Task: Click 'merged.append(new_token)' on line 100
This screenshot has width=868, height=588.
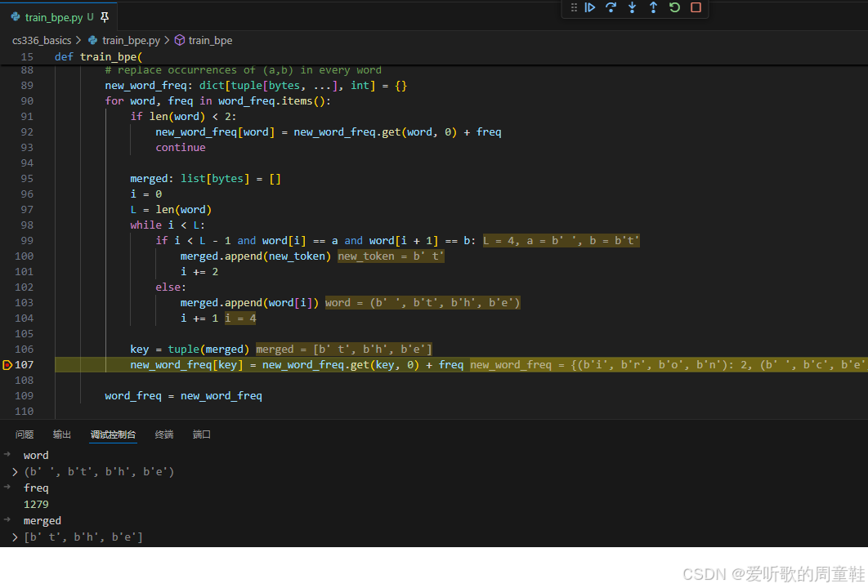Action: point(256,256)
